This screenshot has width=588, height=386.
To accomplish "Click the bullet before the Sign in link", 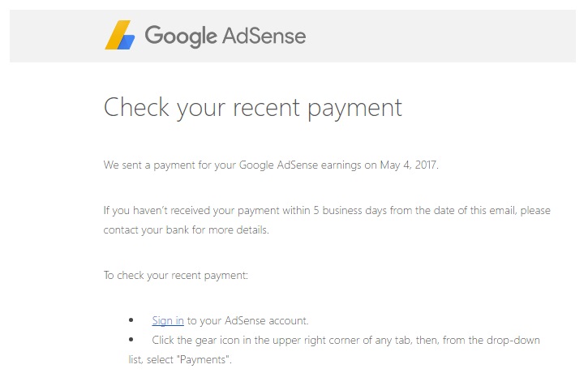I will tap(131, 320).
